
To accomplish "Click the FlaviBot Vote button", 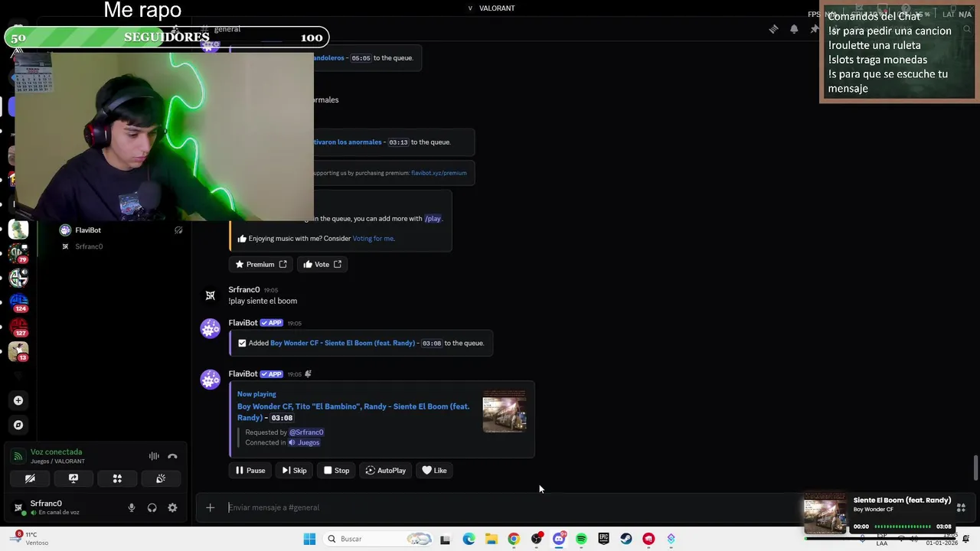I will (322, 264).
